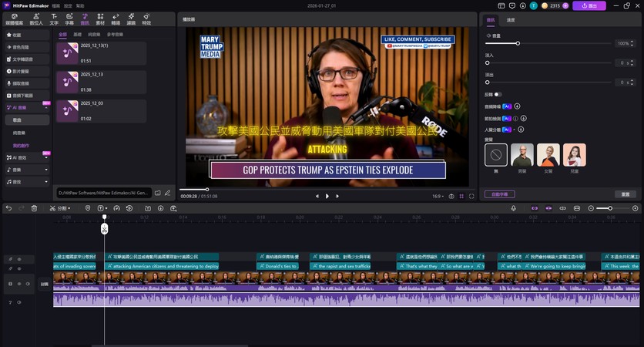
Task: Click the delete trash icon in timeline toolbar
Action: pyautogui.click(x=34, y=208)
